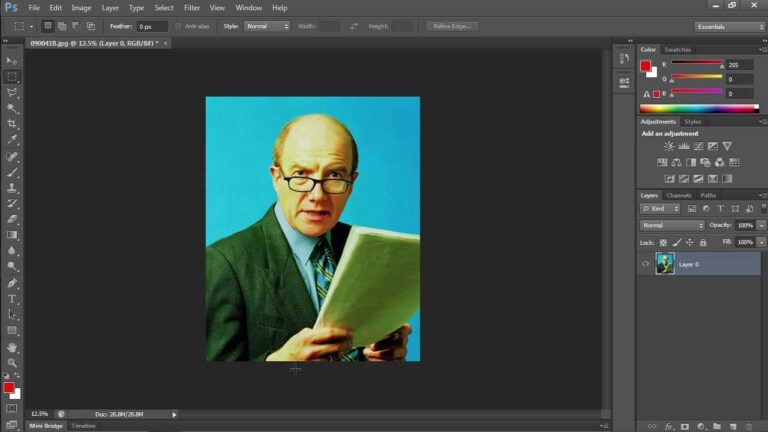
Task: Toggle lock transparent pixels for layer
Action: click(x=662, y=242)
